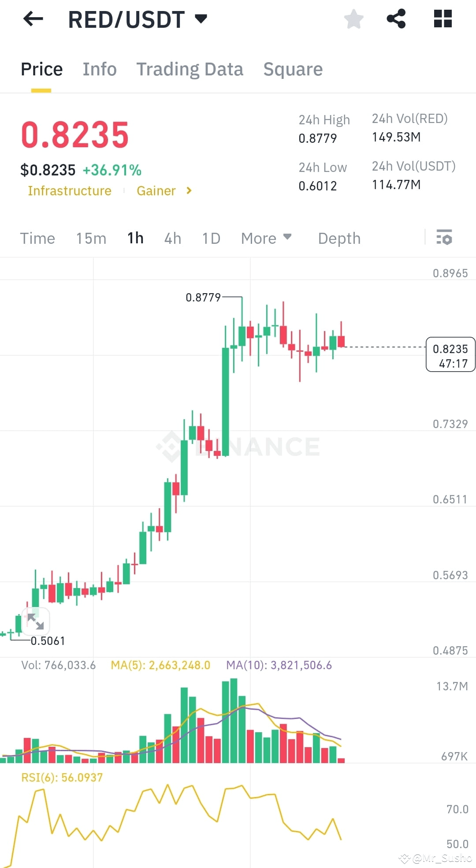
Task: Switch to the Depth view
Action: [339, 238]
